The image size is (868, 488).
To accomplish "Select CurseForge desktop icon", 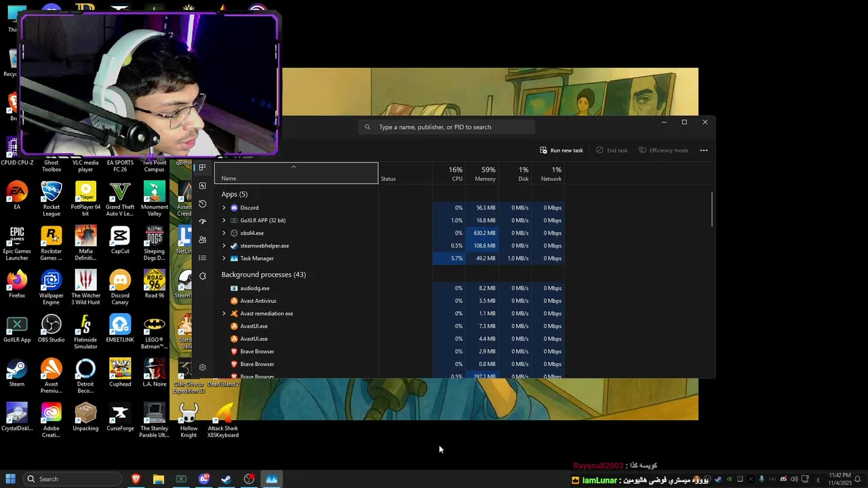I will [120, 417].
